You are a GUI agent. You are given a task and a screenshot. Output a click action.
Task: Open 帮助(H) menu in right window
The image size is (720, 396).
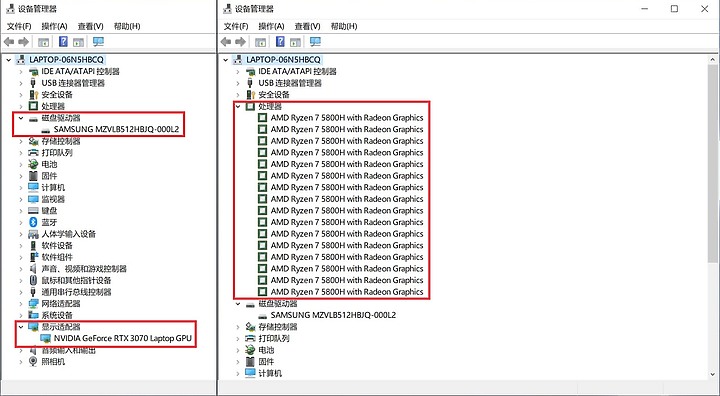tap(343, 26)
